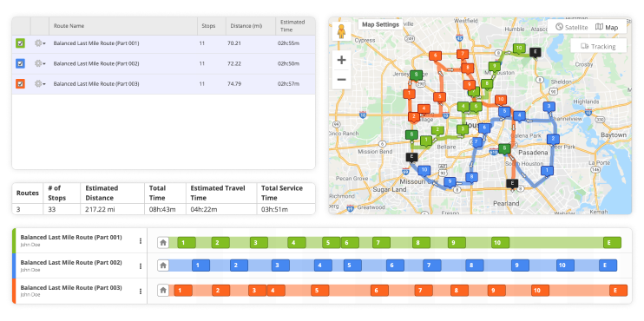Switch map to Satellite view

click(x=571, y=27)
